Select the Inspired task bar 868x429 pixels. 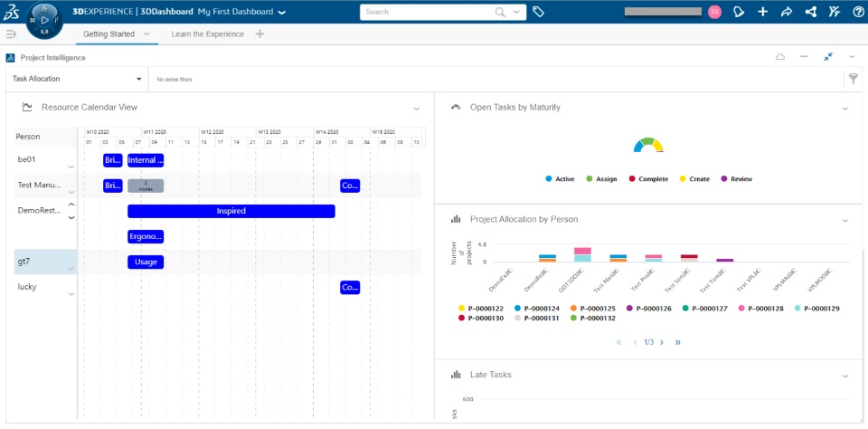(x=231, y=211)
